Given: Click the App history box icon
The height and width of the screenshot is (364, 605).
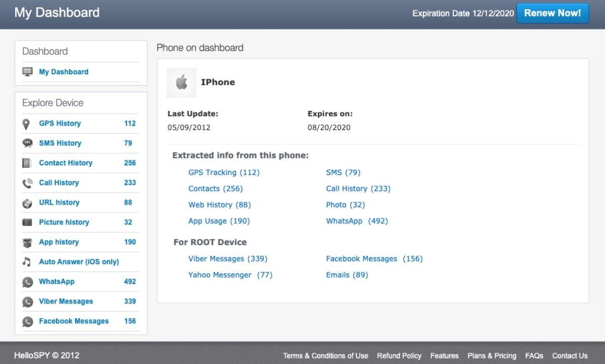Looking at the screenshot, I should pyautogui.click(x=27, y=242).
